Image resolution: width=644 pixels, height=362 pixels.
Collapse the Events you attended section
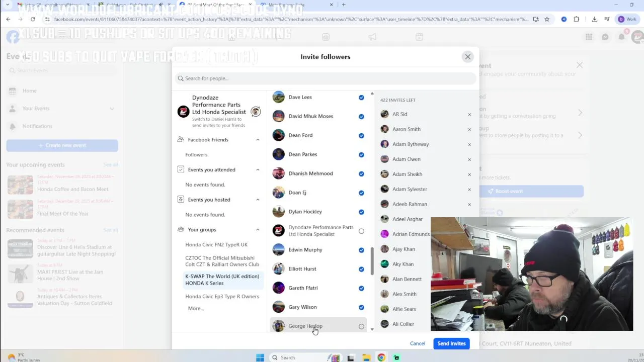(x=258, y=170)
